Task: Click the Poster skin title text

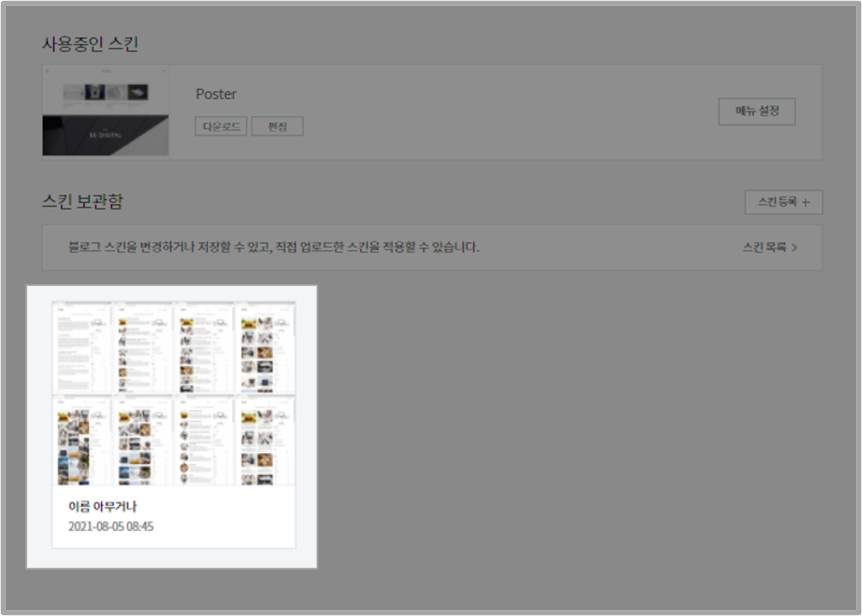Action: point(215,94)
